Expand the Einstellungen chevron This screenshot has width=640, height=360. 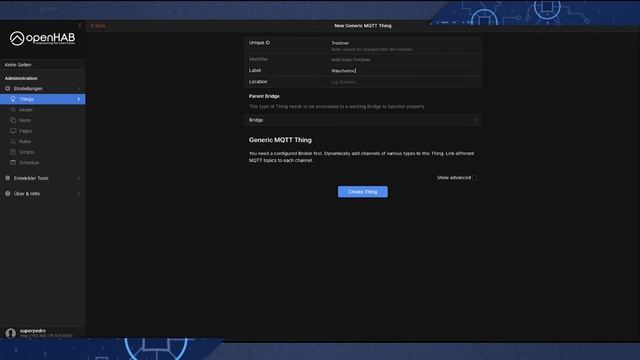79,89
